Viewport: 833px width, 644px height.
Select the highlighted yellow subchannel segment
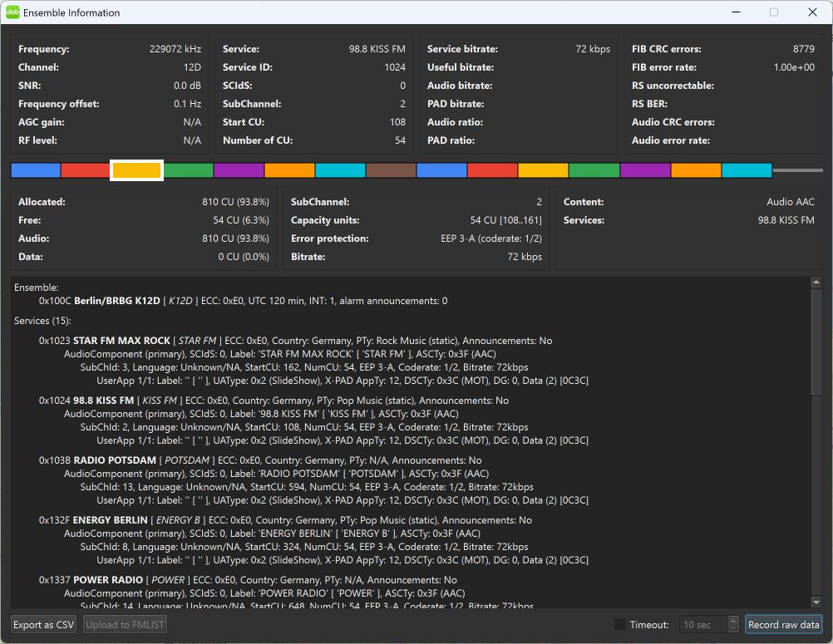[x=136, y=170]
